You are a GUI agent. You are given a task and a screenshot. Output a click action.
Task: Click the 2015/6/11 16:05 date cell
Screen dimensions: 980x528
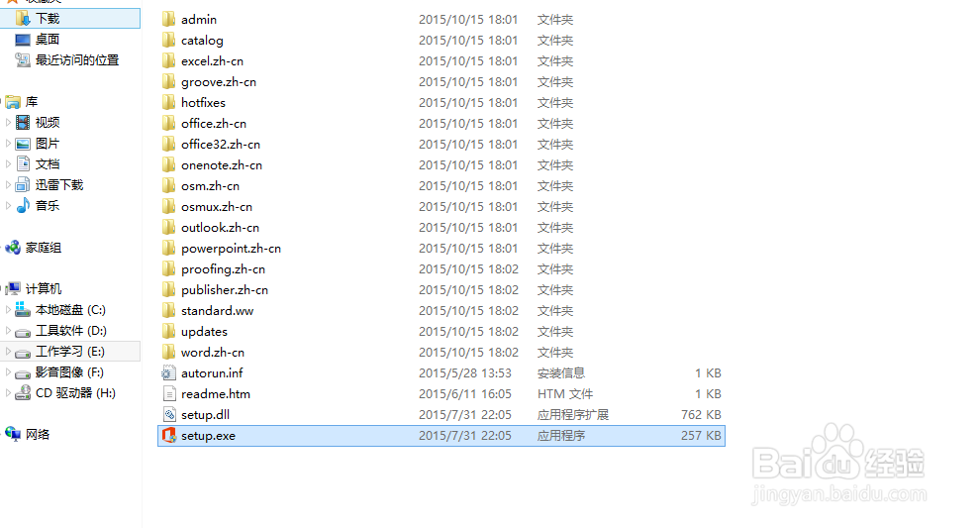(x=465, y=394)
